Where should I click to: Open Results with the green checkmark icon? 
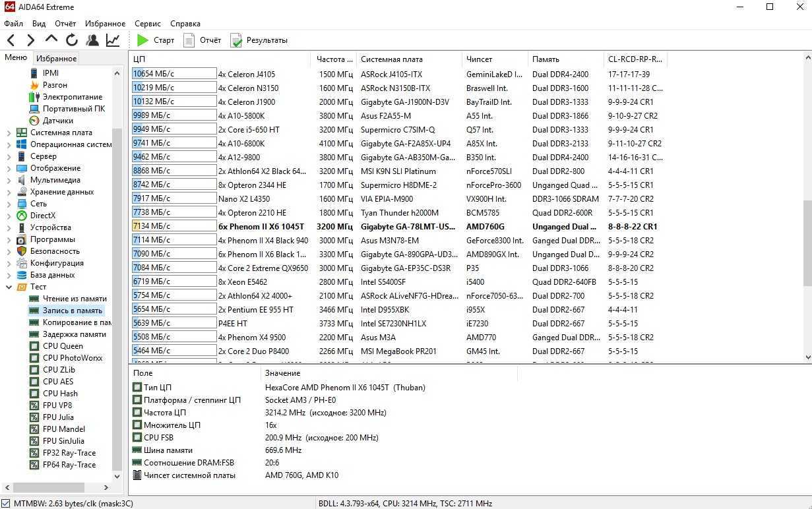(259, 40)
